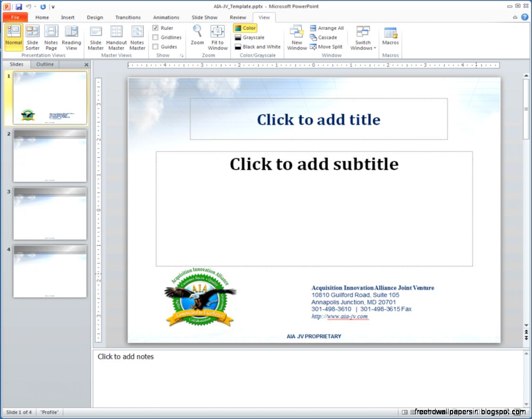Minimize the ribbon with the caret icon
The image size is (532, 419).
[x=515, y=17]
